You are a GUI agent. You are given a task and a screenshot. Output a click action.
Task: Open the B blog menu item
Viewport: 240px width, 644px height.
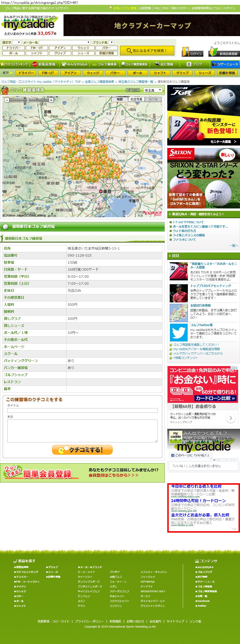pos(195,64)
